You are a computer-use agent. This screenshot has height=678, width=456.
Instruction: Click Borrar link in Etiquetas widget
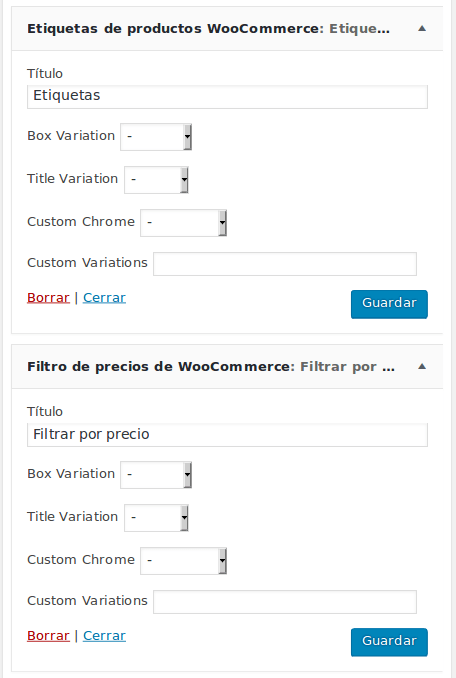48,298
